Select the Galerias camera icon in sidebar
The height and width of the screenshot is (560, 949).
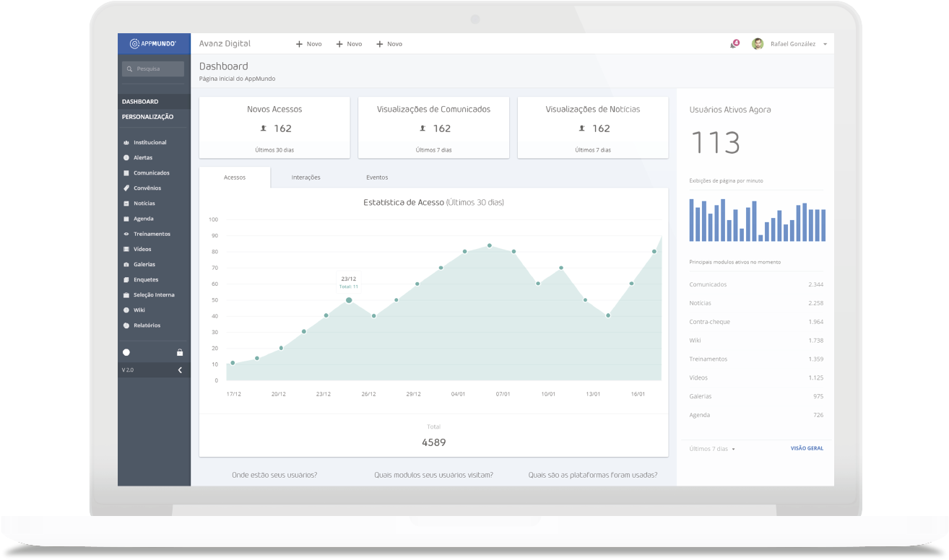(126, 265)
